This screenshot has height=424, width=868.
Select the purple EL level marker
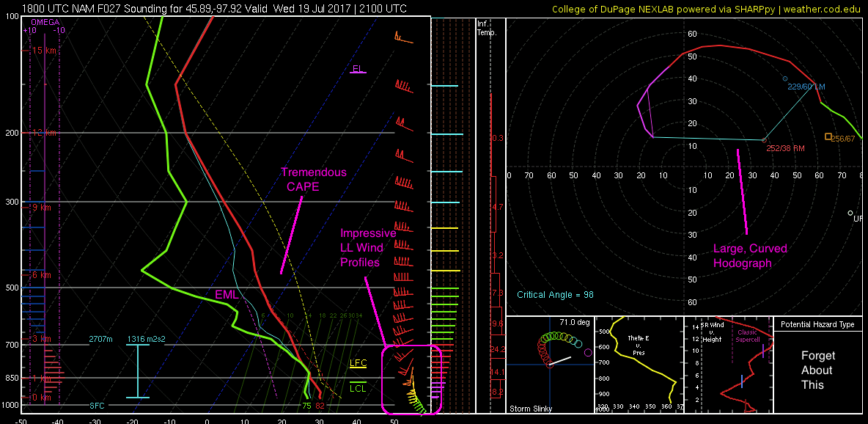click(x=358, y=70)
